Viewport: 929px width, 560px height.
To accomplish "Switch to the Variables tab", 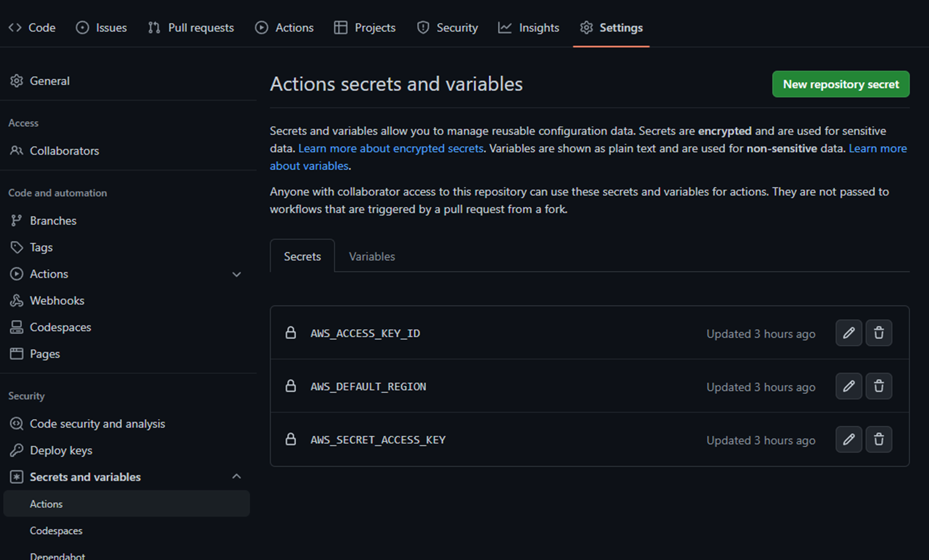I will (x=372, y=256).
